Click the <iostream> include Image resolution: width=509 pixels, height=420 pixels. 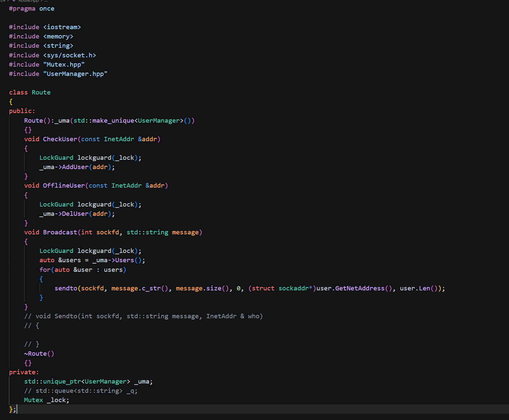(62, 27)
